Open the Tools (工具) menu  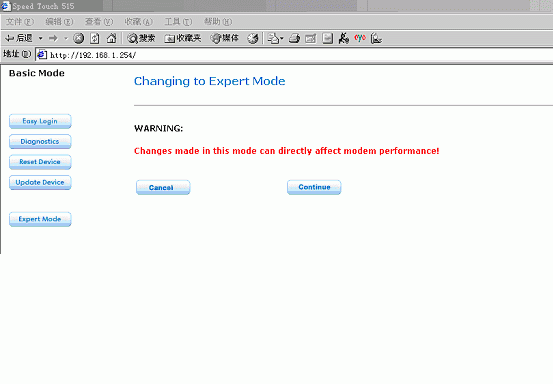(x=178, y=22)
